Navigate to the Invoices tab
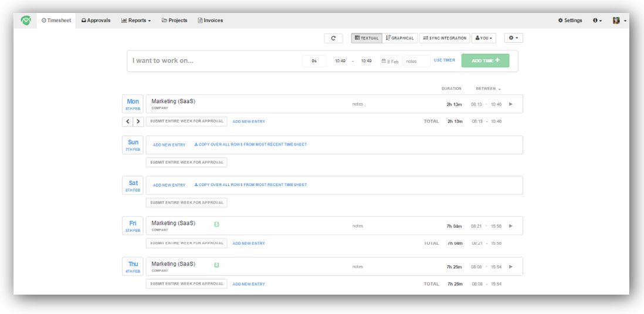The image size is (644, 314). (211, 21)
